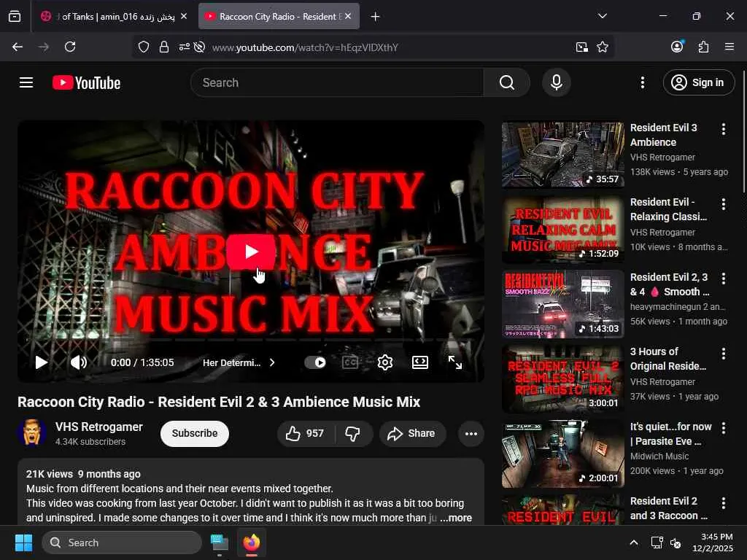Click the address bar URL
The width and height of the screenshot is (747, 560).
tap(305, 47)
